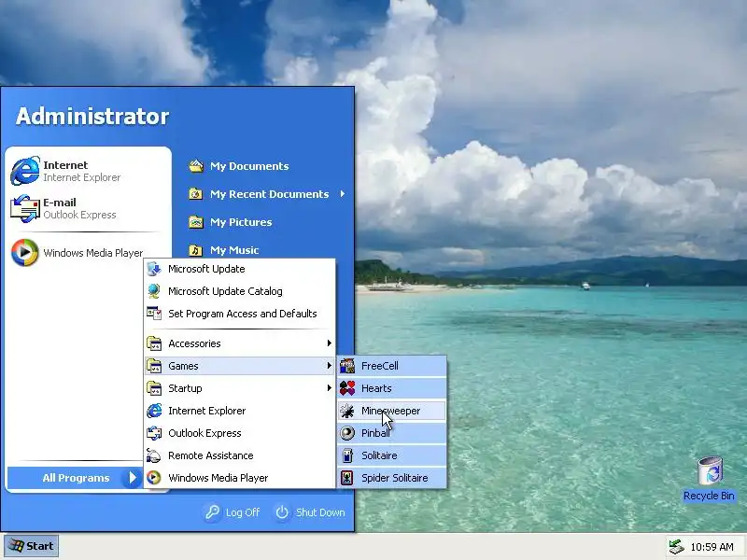The height and width of the screenshot is (560, 747).
Task: Click the My Documents folder icon
Action: (196, 166)
